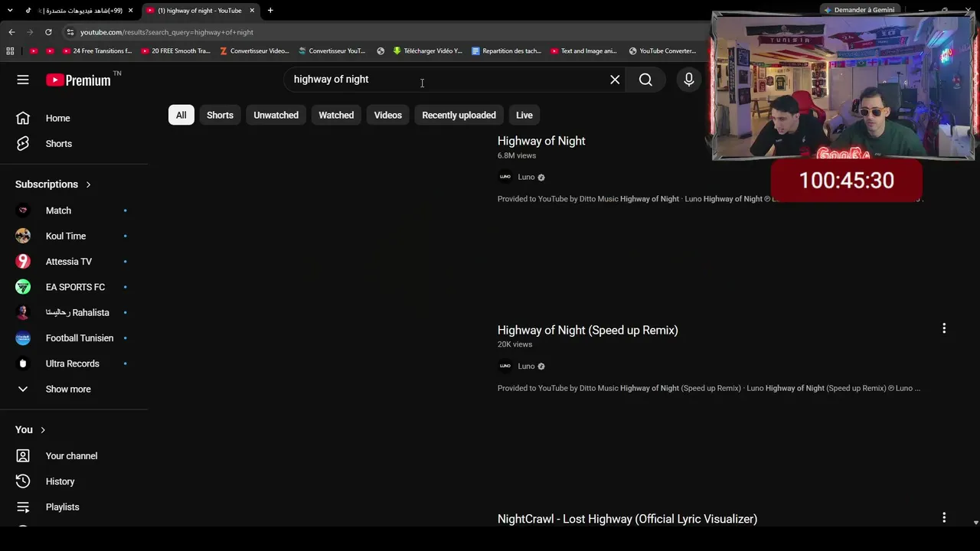Click the Home icon in the sidebar
This screenshot has width=980, height=551.
point(23,118)
